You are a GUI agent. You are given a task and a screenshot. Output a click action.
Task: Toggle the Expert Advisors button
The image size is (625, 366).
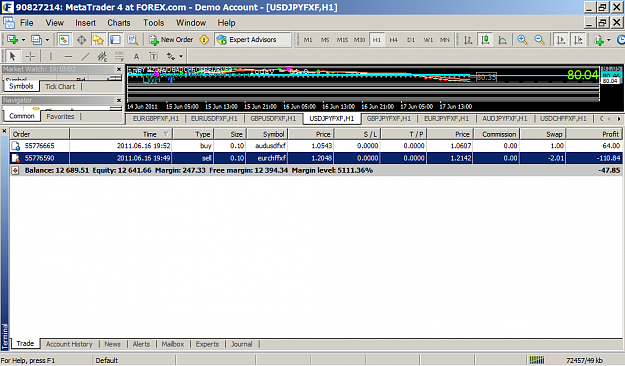point(253,40)
